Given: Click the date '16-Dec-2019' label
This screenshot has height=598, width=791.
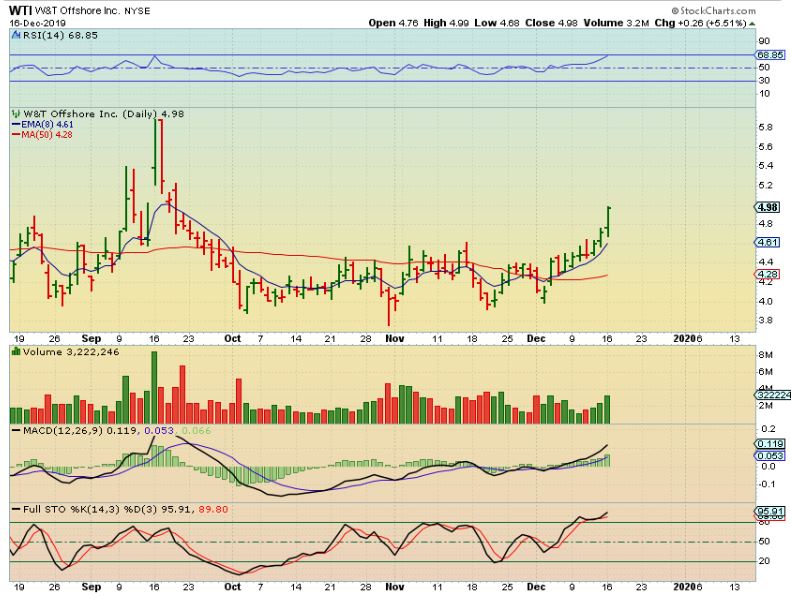Looking at the screenshot, I should pos(37,23).
